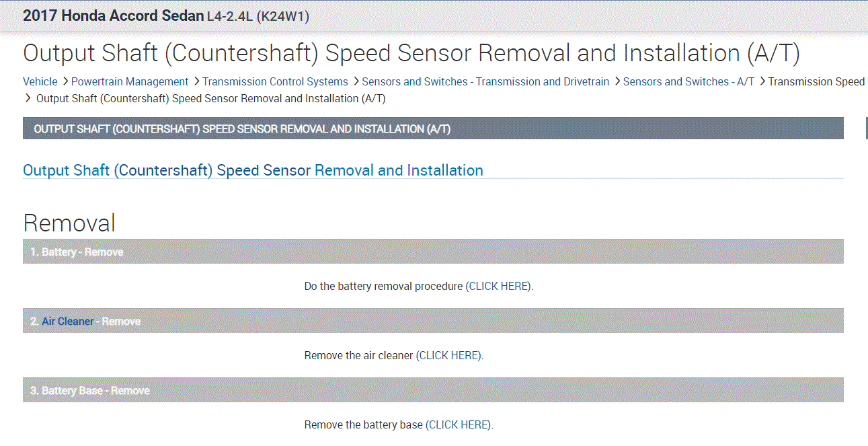Open Sensors and Switches - Transmission and Drivetrain
868x446 pixels.
pyautogui.click(x=485, y=81)
